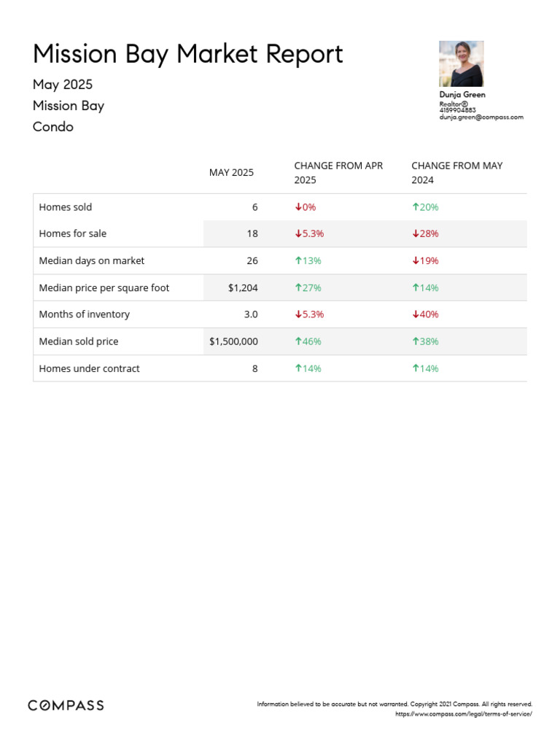Click the Compass logo in the footer
The width and height of the screenshot is (560, 747).
[66, 705]
